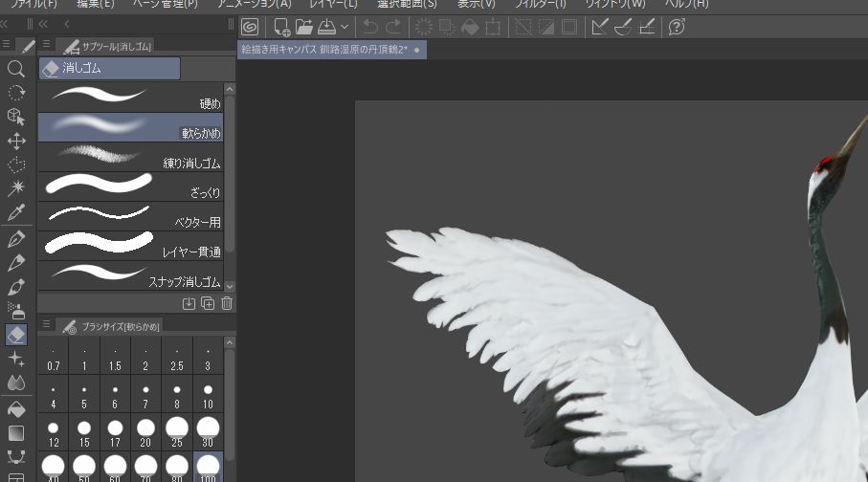868x482 pixels.
Task: Select the Eyedropper tool
Action: [16, 212]
